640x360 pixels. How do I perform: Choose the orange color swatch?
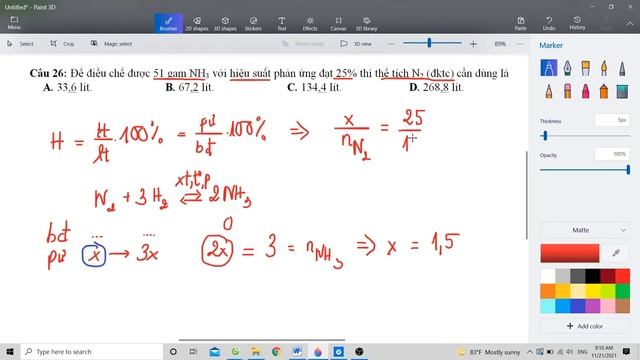[x=548, y=291]
